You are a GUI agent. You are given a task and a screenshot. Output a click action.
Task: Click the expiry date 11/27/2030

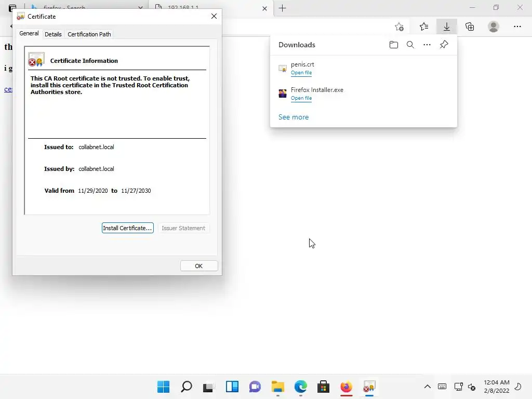pyautogui.click(x=136, y=191)
